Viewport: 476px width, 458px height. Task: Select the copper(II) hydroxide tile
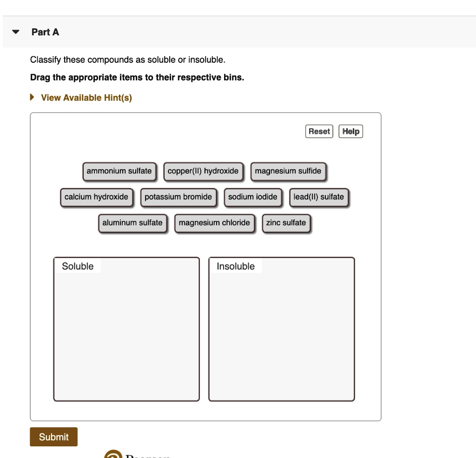pyautogui.click(x=203, y=171)
